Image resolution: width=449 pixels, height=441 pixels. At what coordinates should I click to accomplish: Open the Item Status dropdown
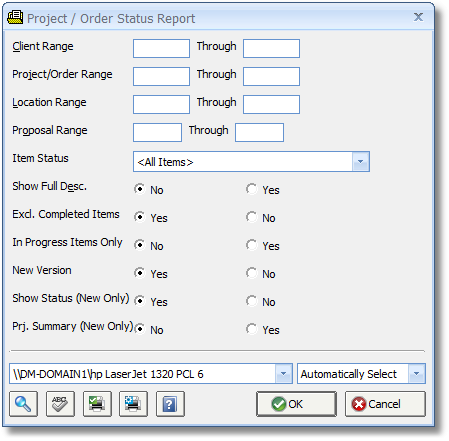361,162
